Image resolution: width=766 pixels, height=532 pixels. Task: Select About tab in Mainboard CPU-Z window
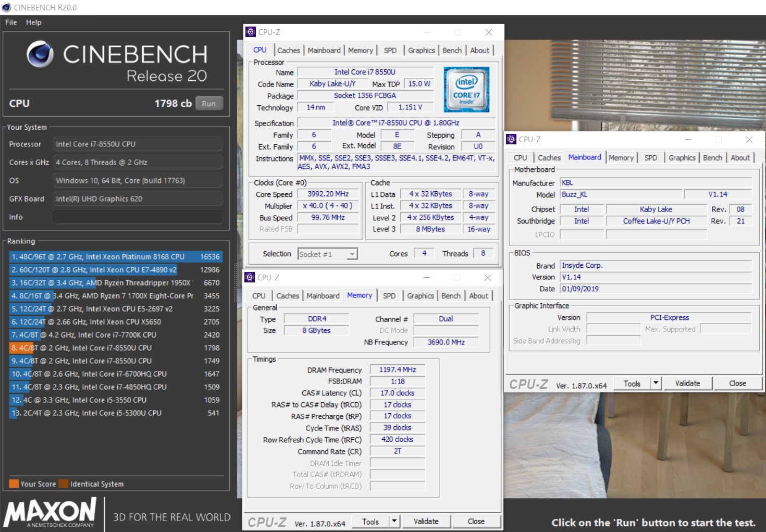click(740, 158)
